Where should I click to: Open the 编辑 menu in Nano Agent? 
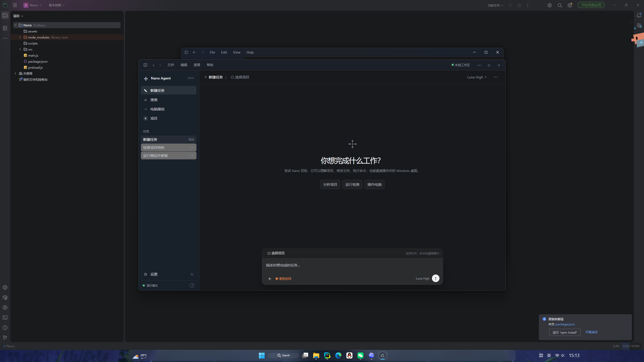184,65
